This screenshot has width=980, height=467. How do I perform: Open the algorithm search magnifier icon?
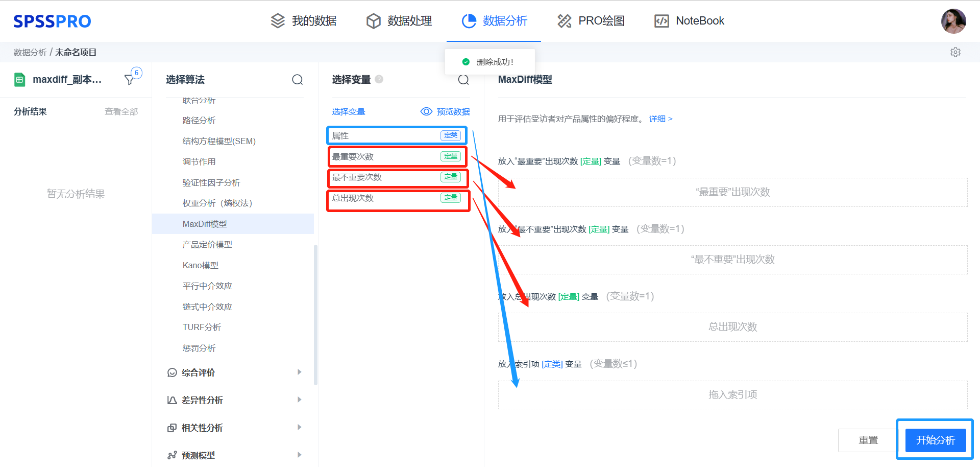coord(298,80)
